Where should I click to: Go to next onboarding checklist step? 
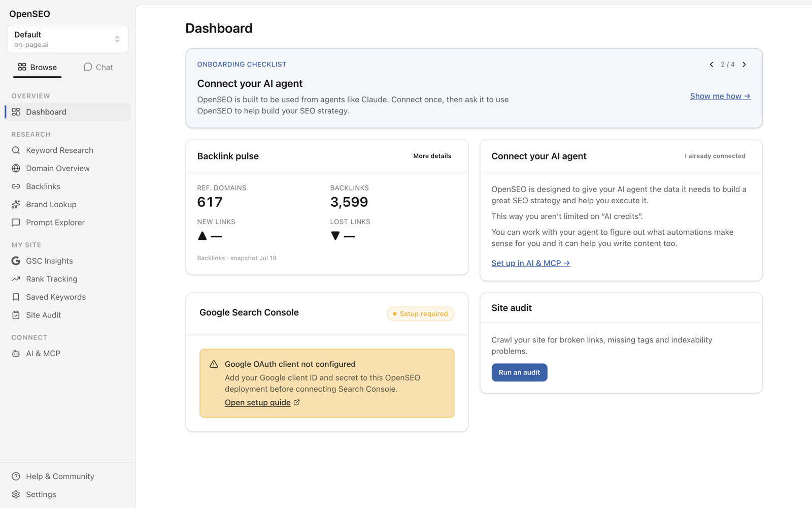tap(745, 65)
